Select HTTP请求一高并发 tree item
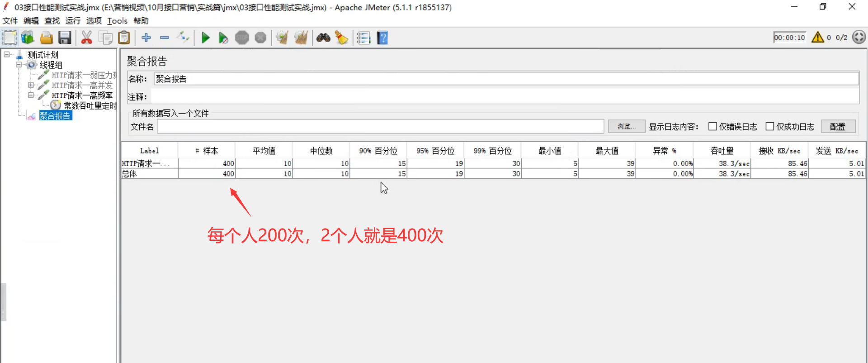 pyautogui.click(x=82, y=85)
